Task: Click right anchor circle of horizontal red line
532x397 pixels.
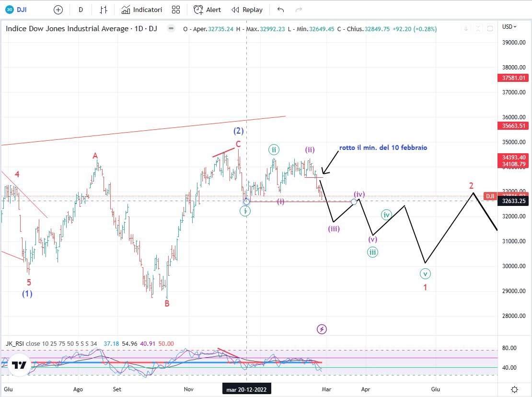Action: point(354,202)
